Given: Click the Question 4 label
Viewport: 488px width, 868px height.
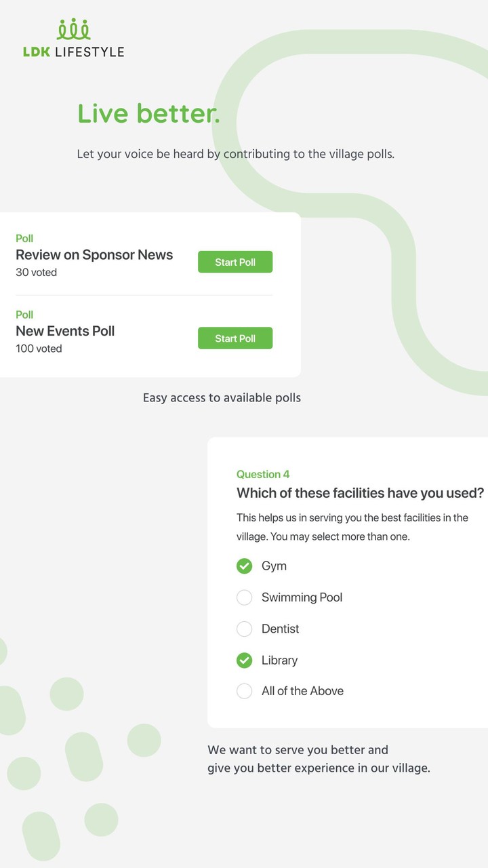Looking at the screenshot, I should [263, 475].
